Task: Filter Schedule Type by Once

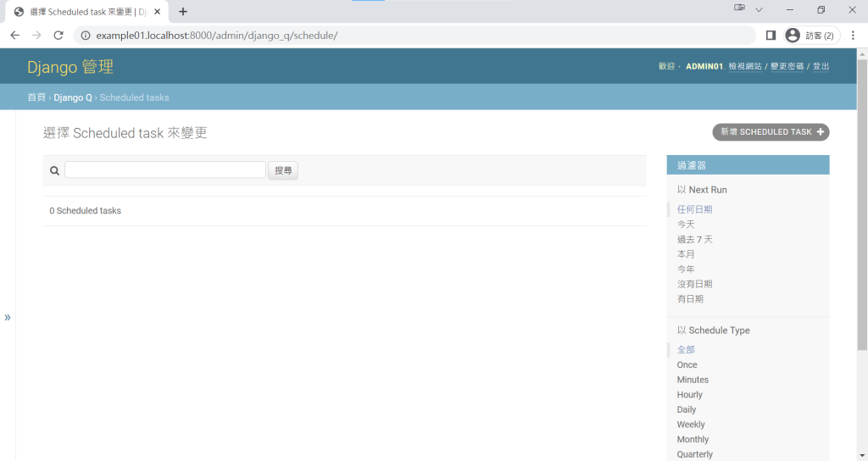Action: coord(687,364)
